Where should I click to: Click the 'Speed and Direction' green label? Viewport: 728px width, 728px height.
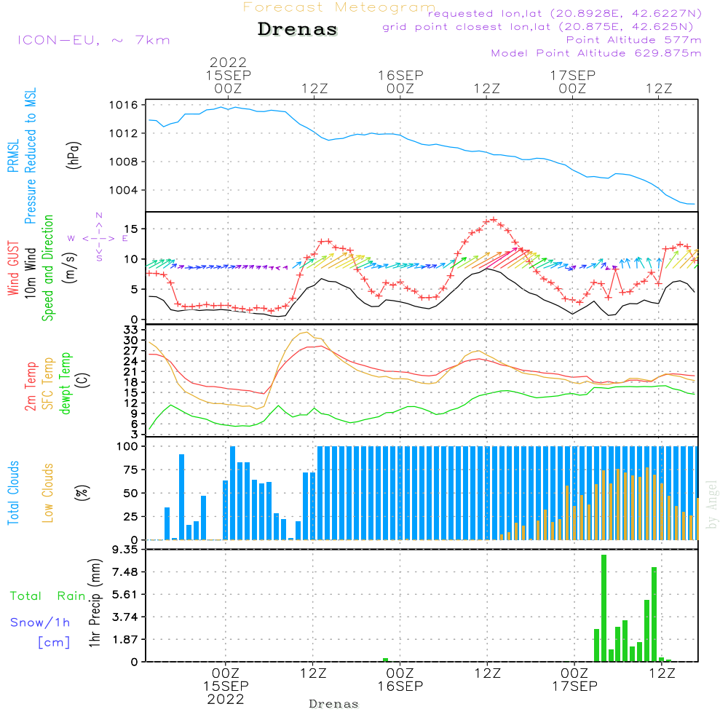pos(47,268)
